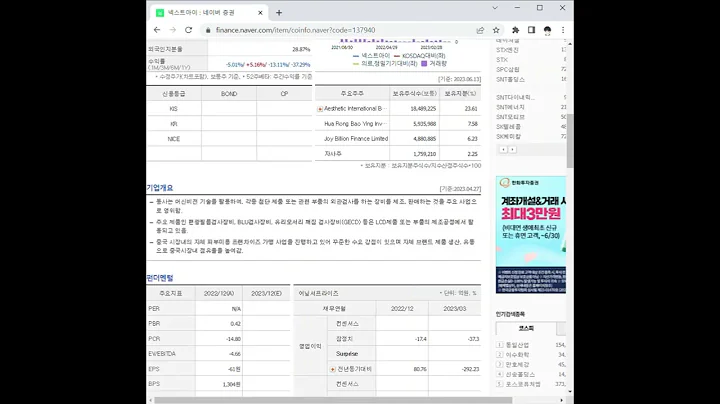720x404 pixels.
Task: Click the padlock site info icon
Action: pos(208,30)
